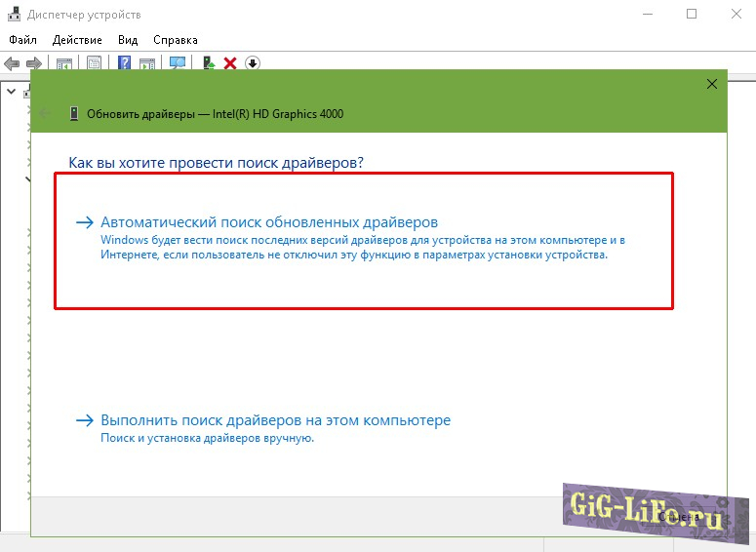Choose Выполнить поиск драйверов на этом компьютере

tap(275, 420)
